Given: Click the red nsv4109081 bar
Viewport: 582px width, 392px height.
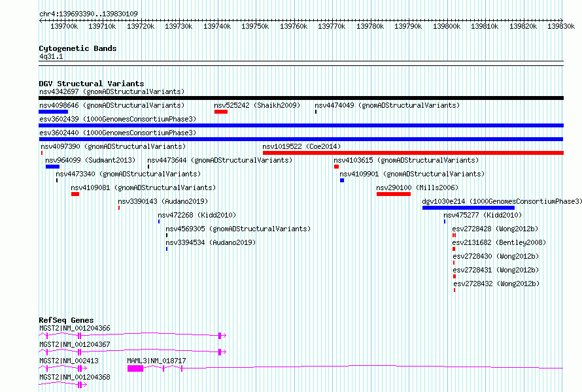Looking at the screenshot, I should (75, 194).
